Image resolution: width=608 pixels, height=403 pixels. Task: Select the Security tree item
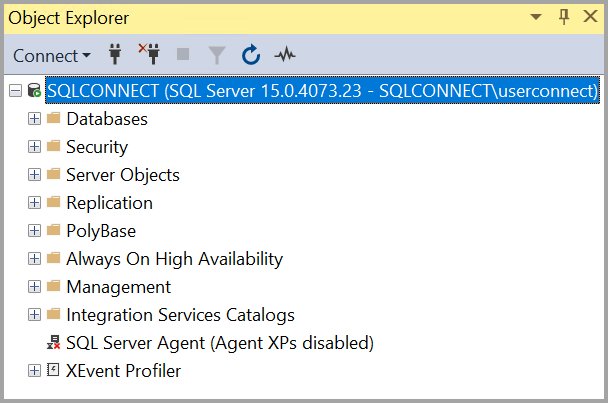click(x=97, y=147)
